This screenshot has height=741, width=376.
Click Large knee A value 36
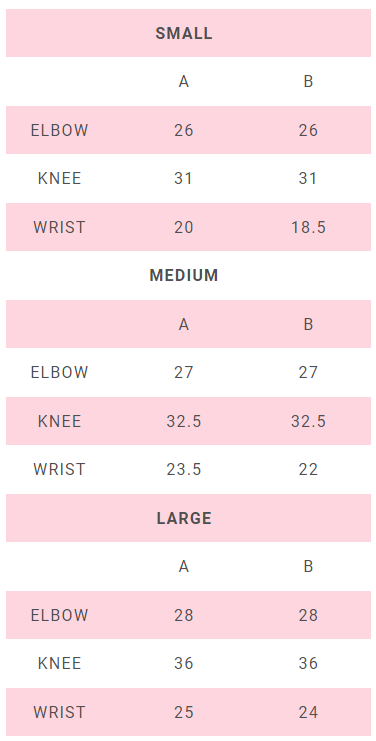point(184,663)
